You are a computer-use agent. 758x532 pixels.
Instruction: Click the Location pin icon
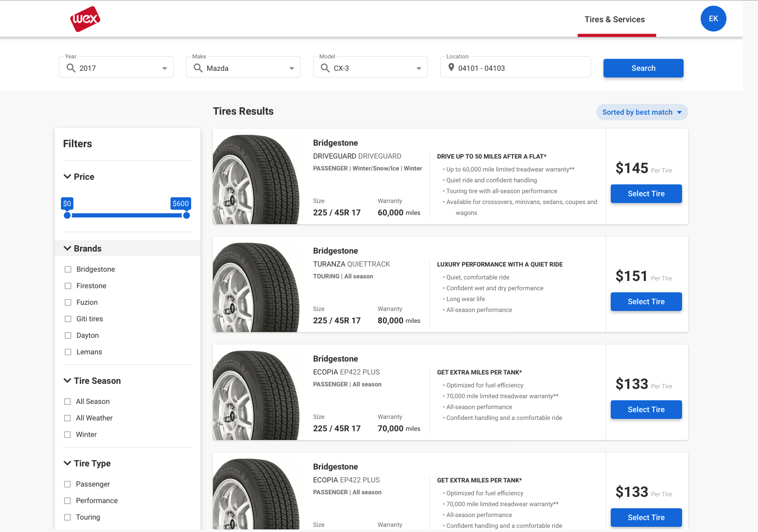coord(451,68)
